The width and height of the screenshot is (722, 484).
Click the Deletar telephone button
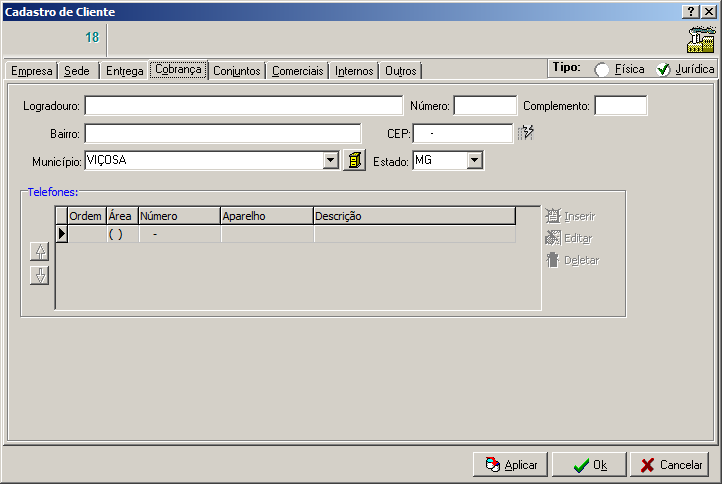click(572, 260)
